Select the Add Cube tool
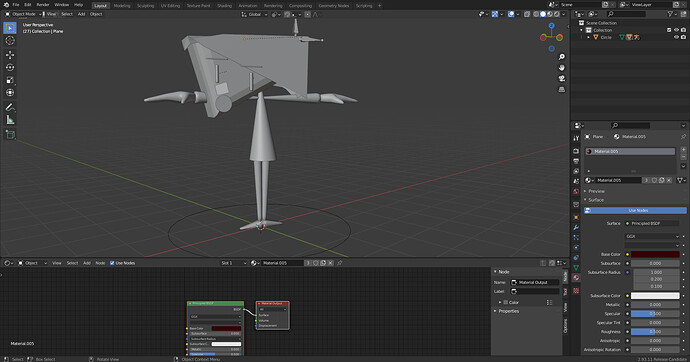The image size is (690, 362). point(10,135)
